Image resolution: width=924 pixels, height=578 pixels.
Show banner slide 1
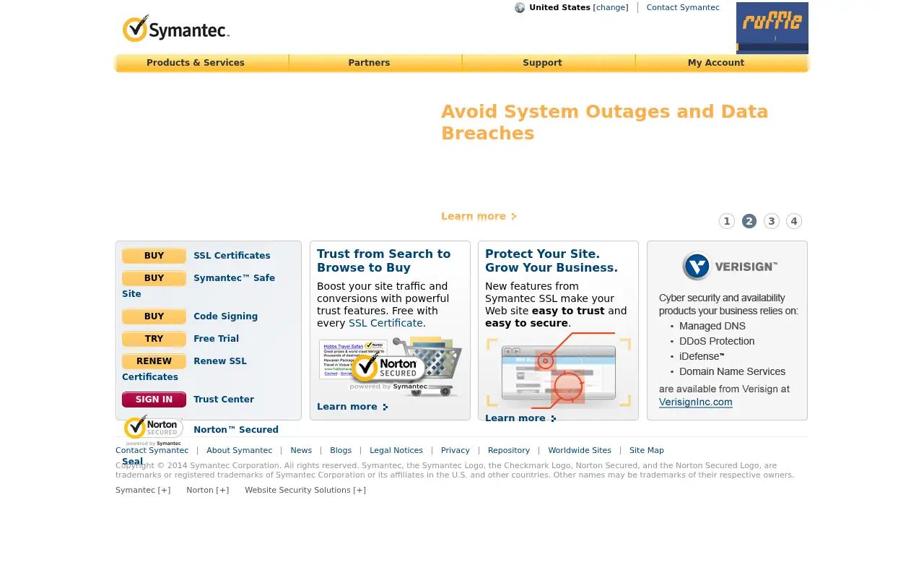[x=727, y=221]
